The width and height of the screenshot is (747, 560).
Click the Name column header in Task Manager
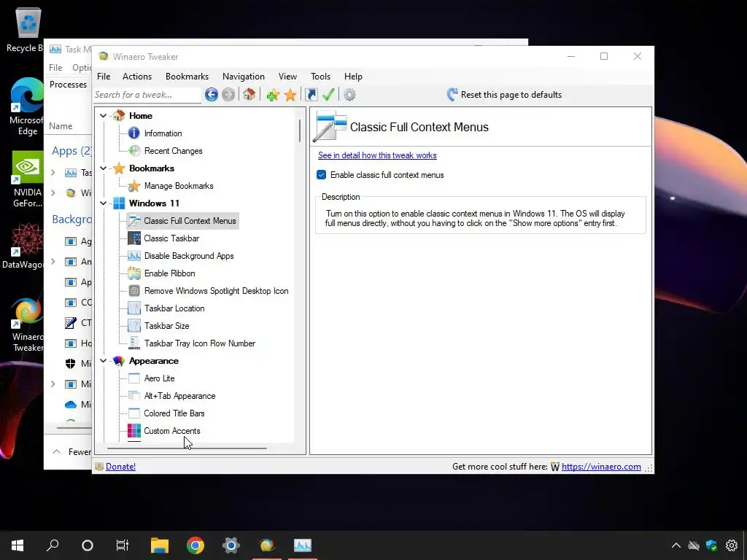point(61,126)
